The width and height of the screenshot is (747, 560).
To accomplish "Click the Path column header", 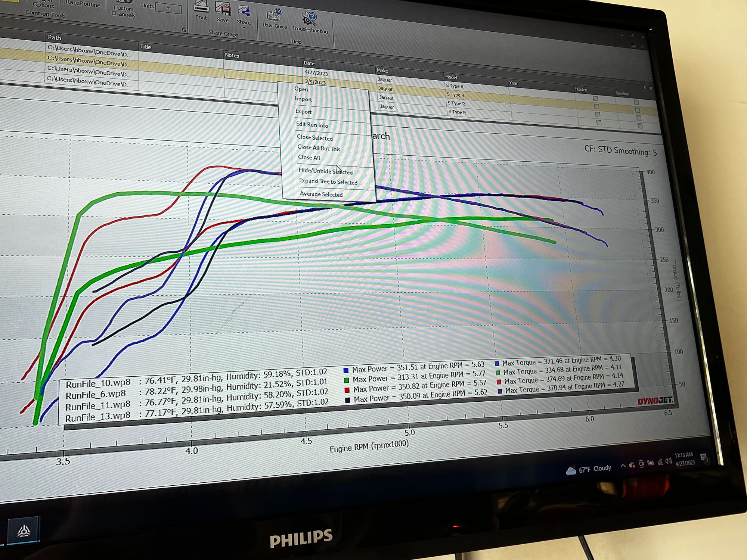I will [55, 37].
